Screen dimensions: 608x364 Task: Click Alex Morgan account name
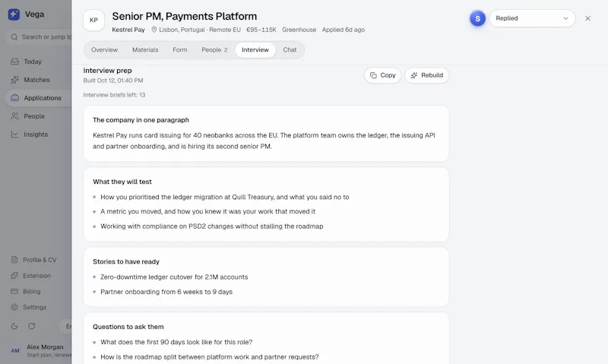click(45, 347)
